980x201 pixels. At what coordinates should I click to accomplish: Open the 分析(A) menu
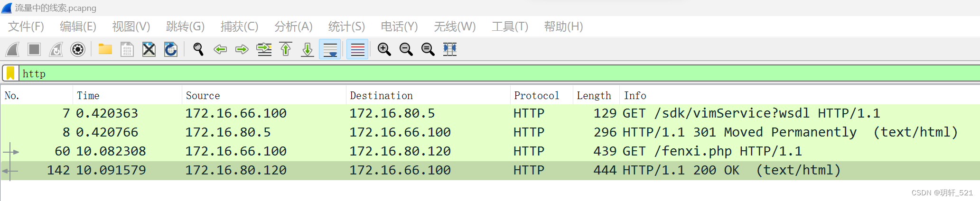point(293,27)
